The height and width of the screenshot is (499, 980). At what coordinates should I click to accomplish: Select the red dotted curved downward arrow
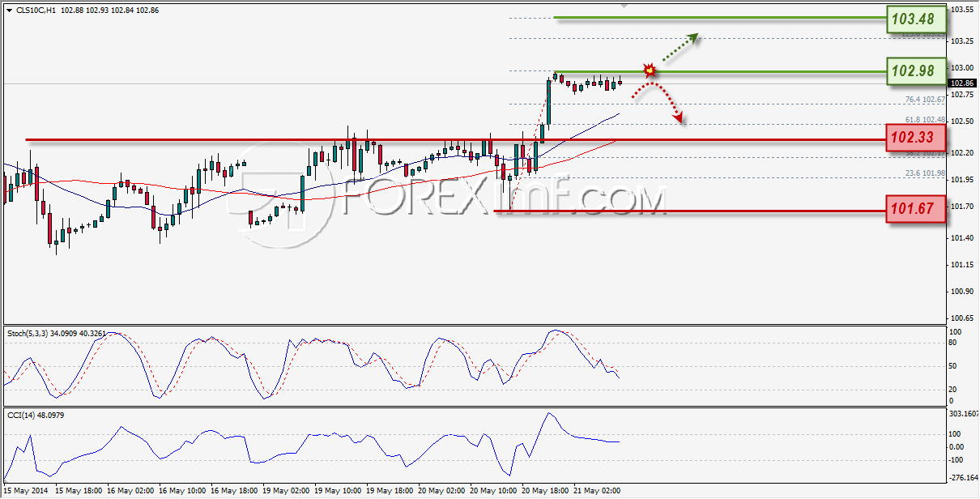(x=659, y=104)
